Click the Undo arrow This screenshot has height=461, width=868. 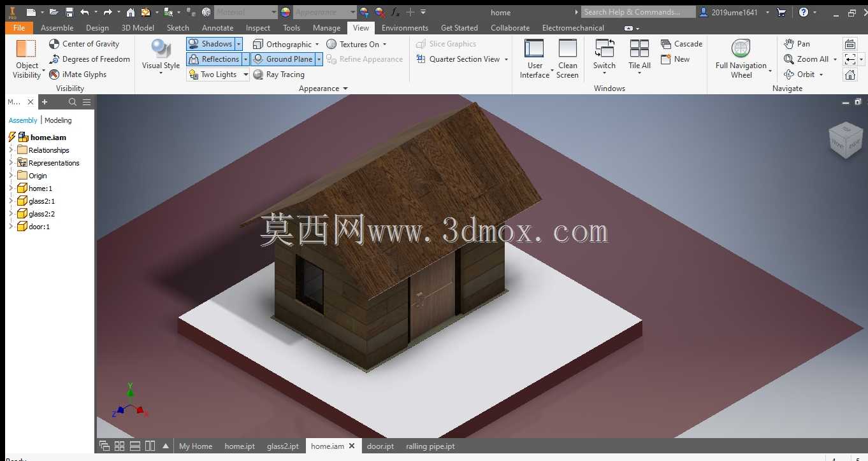point(84,12)
